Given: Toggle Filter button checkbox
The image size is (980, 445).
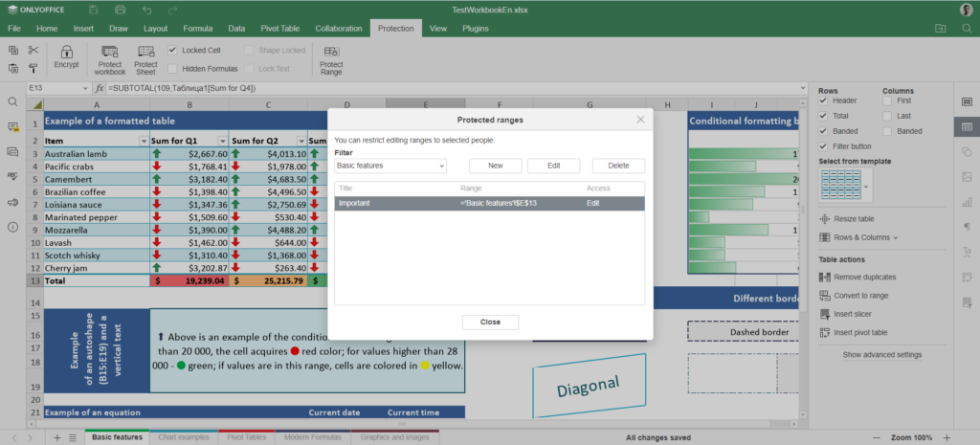Looking at the screenshot, I should coord(823,146).
